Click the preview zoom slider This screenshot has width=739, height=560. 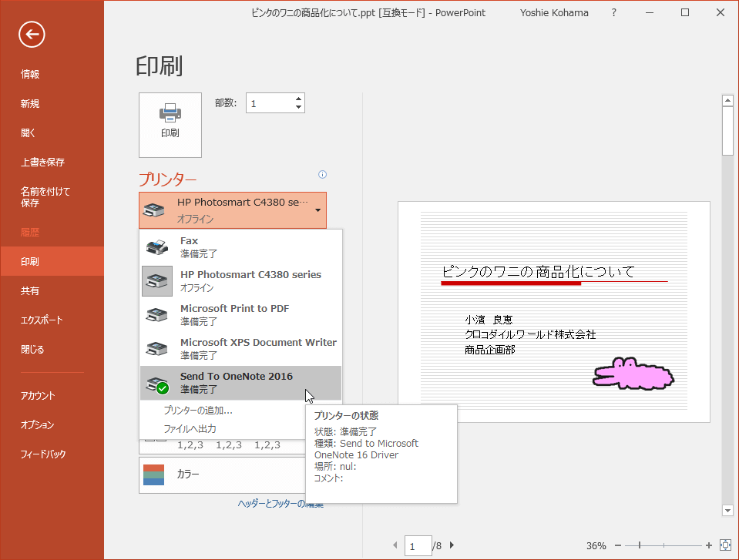point(663,545)
